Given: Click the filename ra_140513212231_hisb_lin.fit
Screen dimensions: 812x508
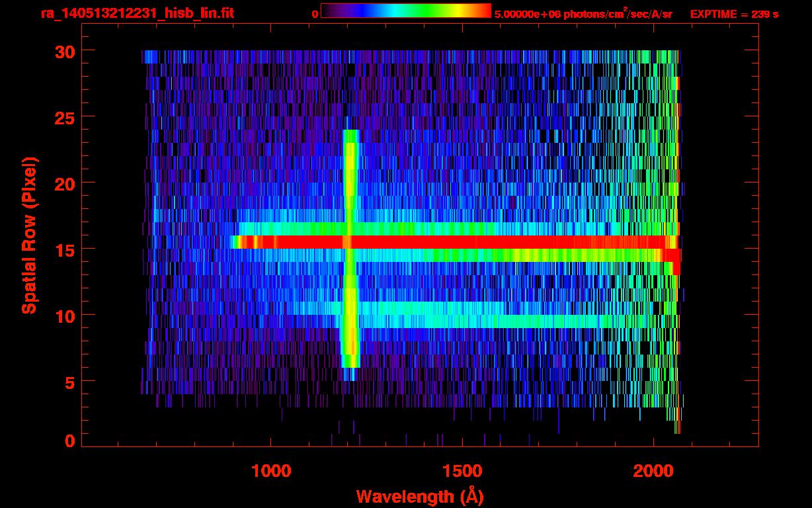Looking at the screenshot, I should coord(137,13).
